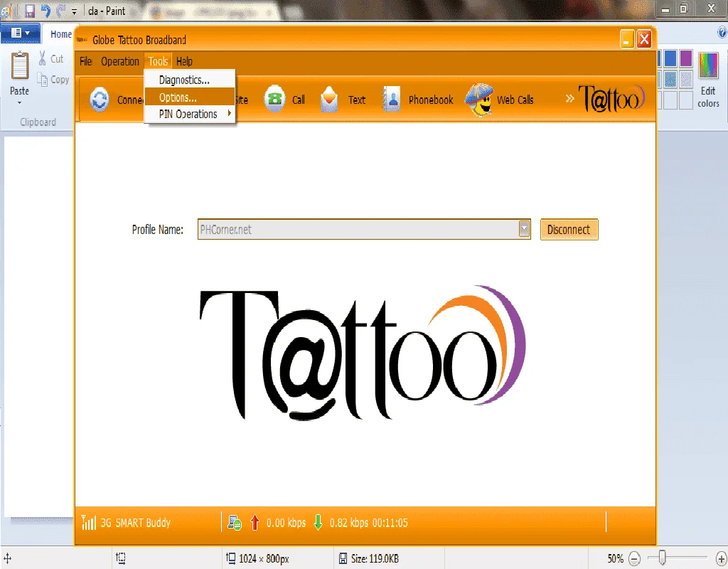The width and height of the screenshot is (728, 569).
Task: Expand toolbar overflow double chevron
Action: click(x=569, y=98)
